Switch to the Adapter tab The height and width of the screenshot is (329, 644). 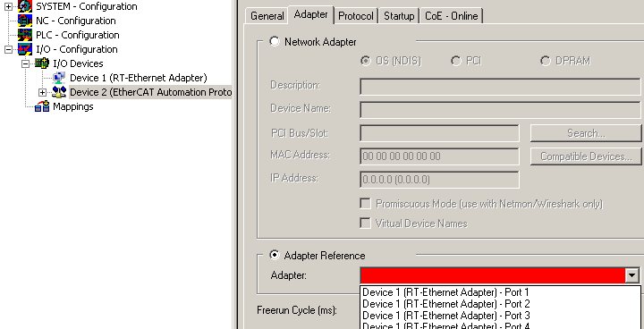pos(311,15)
